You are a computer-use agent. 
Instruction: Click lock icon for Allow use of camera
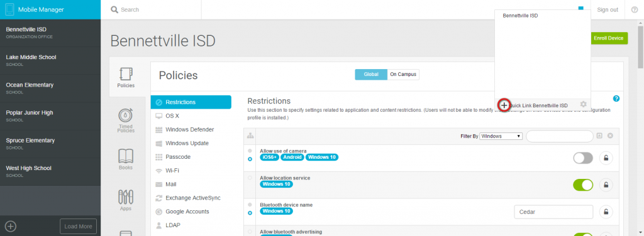(606, 158)
